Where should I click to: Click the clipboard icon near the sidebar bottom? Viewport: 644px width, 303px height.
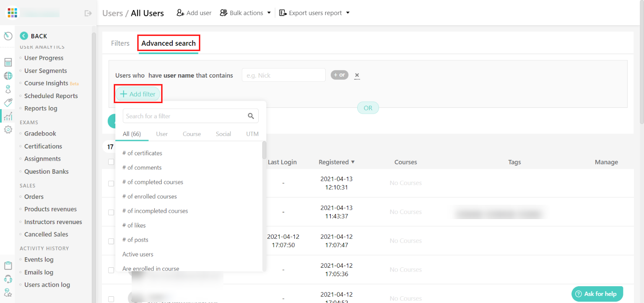(8, 265)
